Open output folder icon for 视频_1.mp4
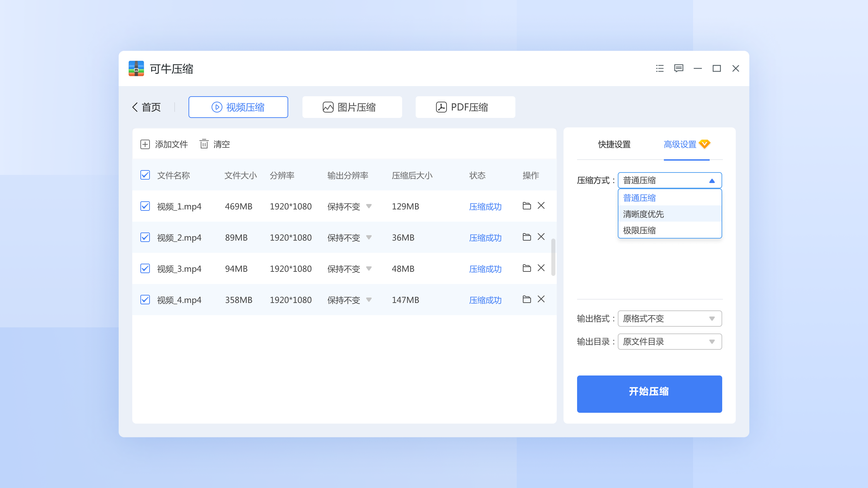The height and width of the screenshot is (488, 868). (x=527, y=206)
